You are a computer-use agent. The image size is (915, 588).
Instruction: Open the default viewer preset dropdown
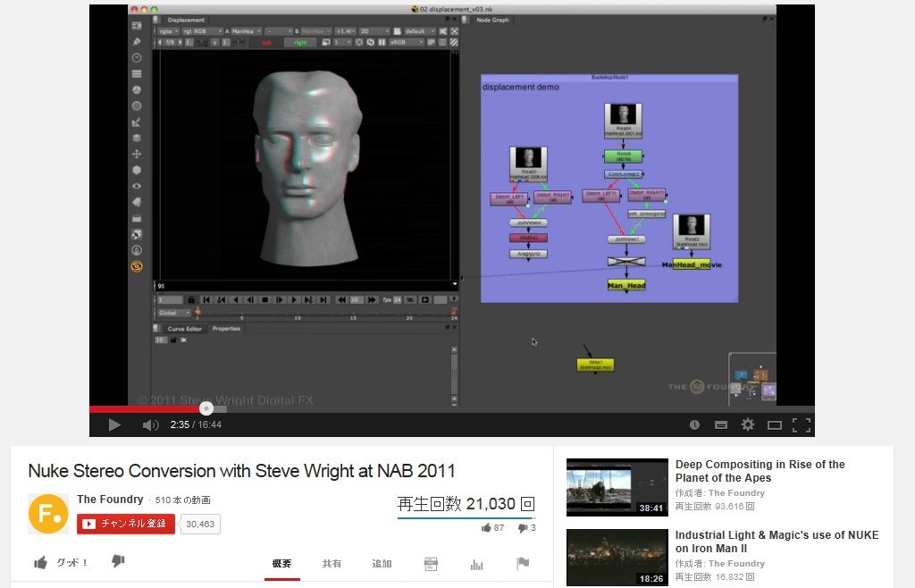[x=420, y=31]
